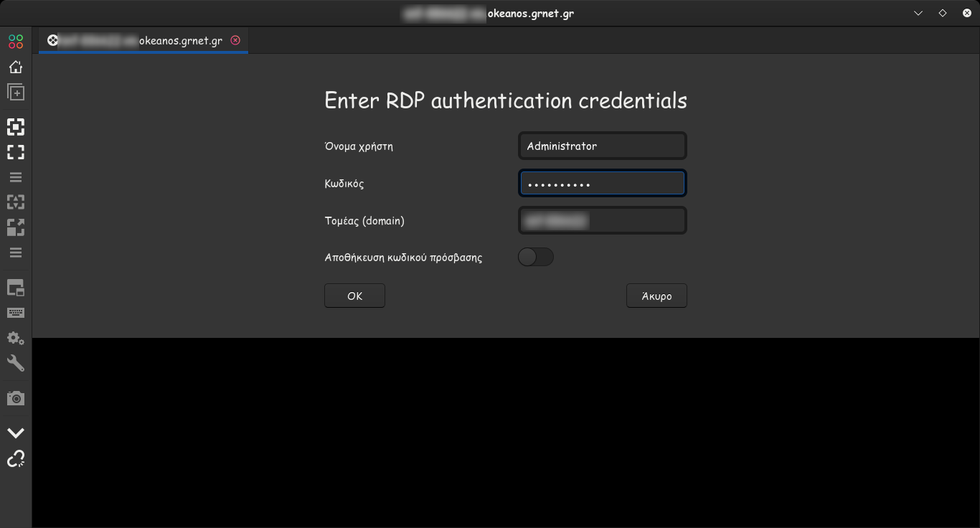The height and width of the screenshot is (528, 980).
Task: Open connection preferences gears icon
Action: (16, 338)
